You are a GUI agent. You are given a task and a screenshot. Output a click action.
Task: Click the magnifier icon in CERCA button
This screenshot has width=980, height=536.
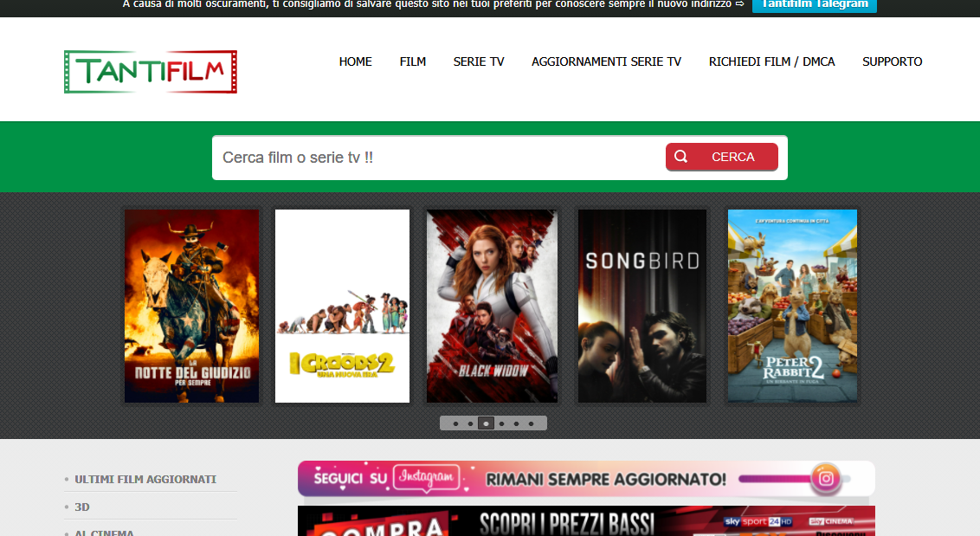click(681, 157)
